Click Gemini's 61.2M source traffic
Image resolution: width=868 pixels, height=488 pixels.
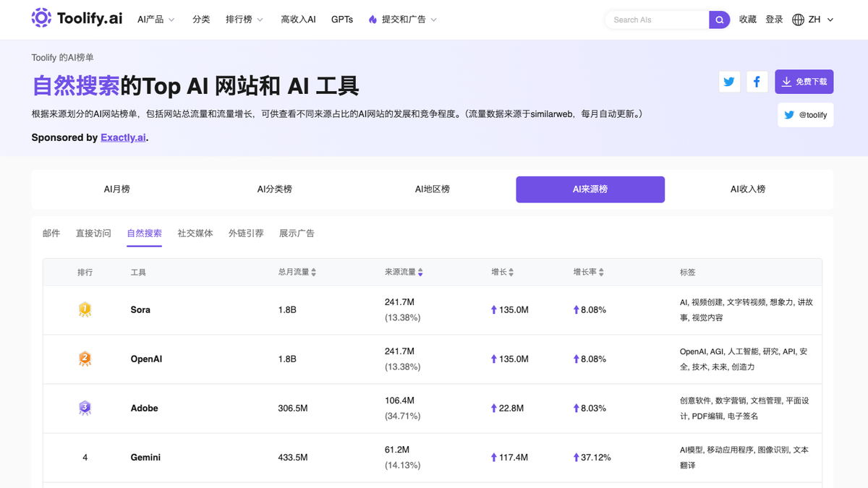397,450
